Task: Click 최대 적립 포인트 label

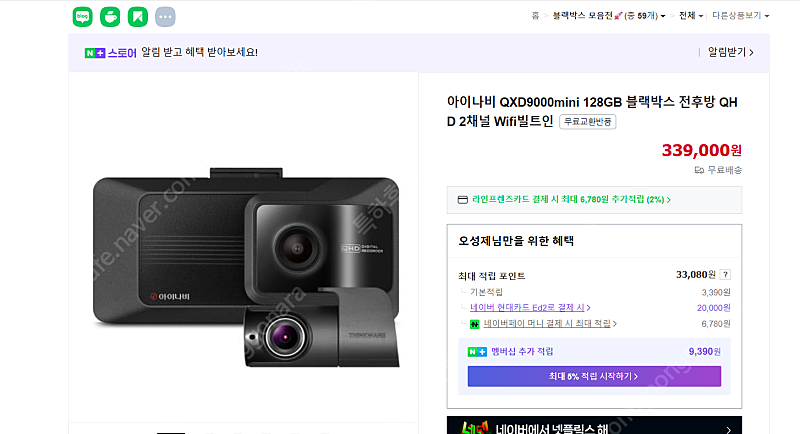Action: coord(491,276)
